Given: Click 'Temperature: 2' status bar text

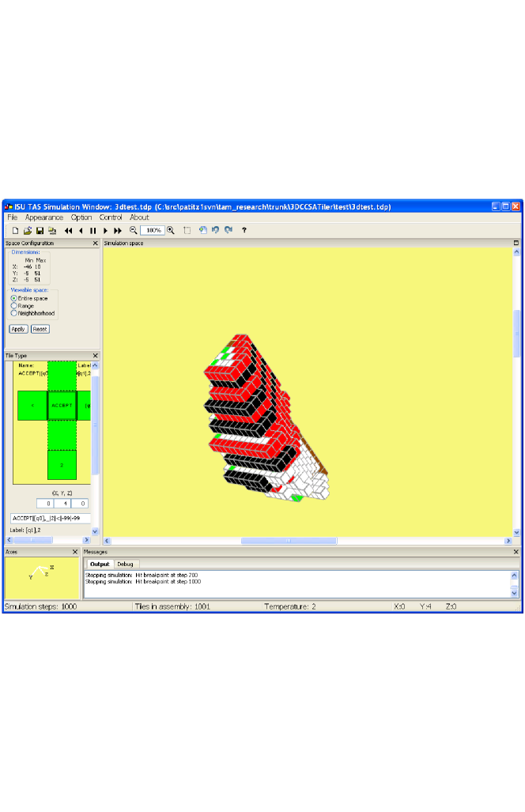Looking at the screenshot, I should [x=290, y=606].
